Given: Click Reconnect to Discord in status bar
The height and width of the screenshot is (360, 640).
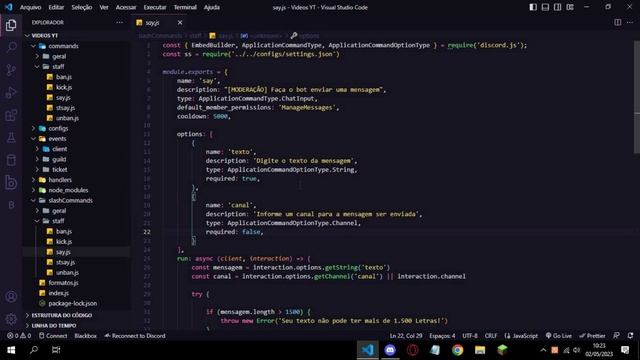Looking at the screenshot, I should pyautogui.click(x=135, y=336).
